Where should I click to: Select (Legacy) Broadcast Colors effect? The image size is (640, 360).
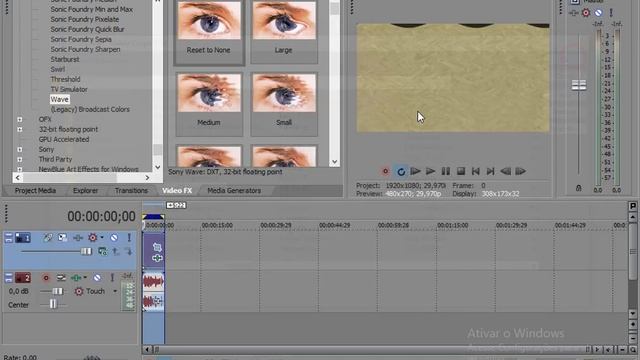click(x=90, y=109)
